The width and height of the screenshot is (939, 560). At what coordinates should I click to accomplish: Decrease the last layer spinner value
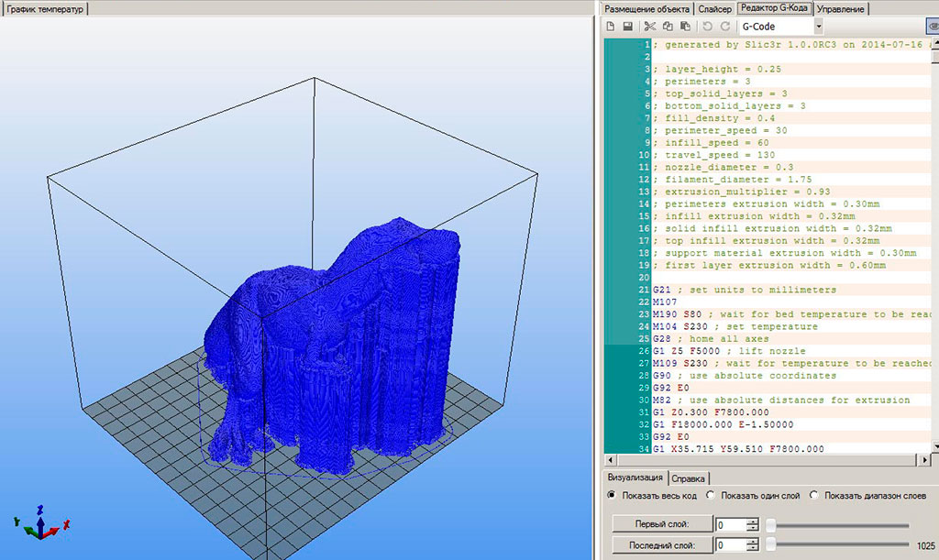753,549
